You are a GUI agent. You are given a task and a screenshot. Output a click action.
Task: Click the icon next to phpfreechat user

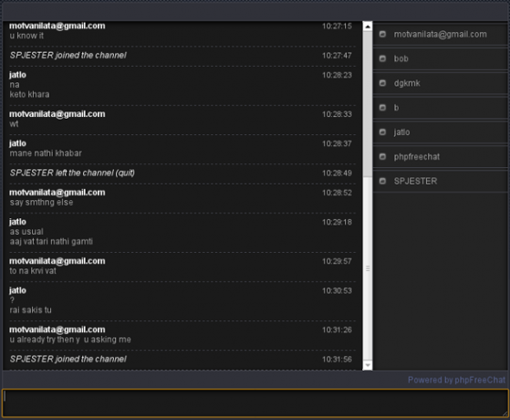[x=382, y=156]
